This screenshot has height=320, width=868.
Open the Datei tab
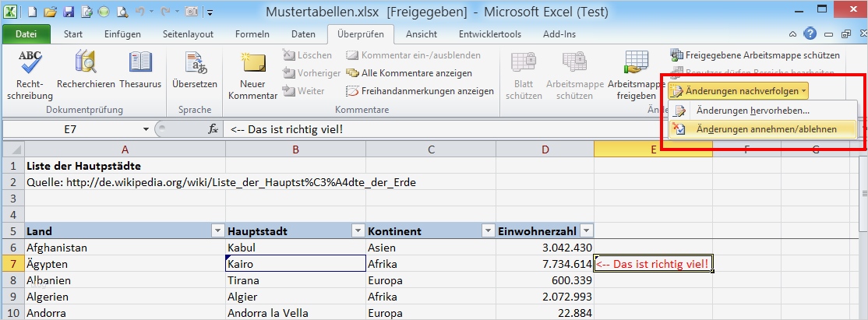26,34
